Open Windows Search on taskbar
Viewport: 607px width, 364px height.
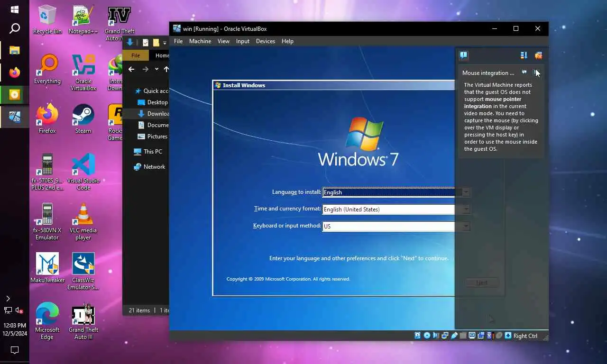[x=15, y=29]
